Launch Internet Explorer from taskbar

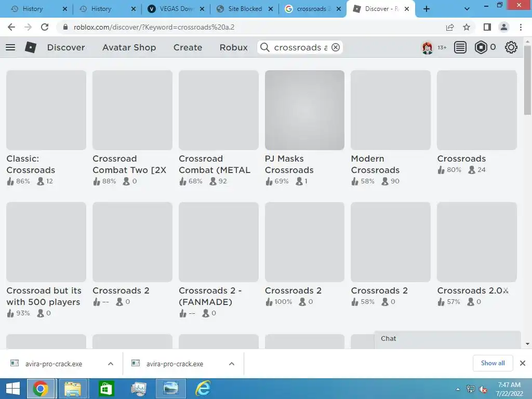[203, 389]
